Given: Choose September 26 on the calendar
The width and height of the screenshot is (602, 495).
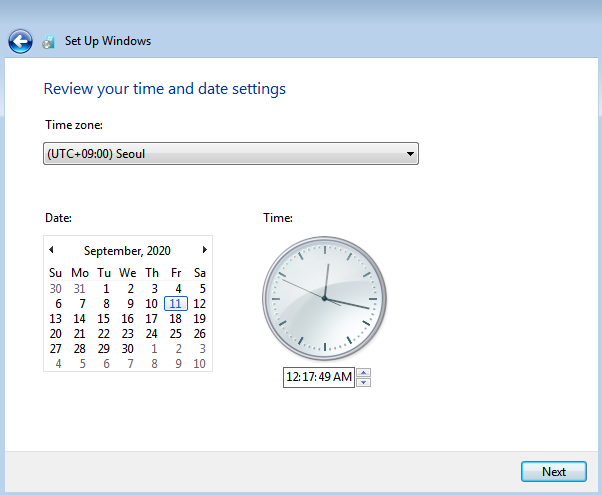Looking at the screenshot, I should point(199,334).
